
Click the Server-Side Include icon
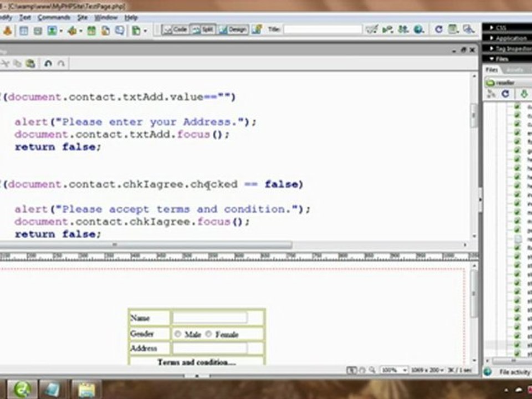[105, 31]
